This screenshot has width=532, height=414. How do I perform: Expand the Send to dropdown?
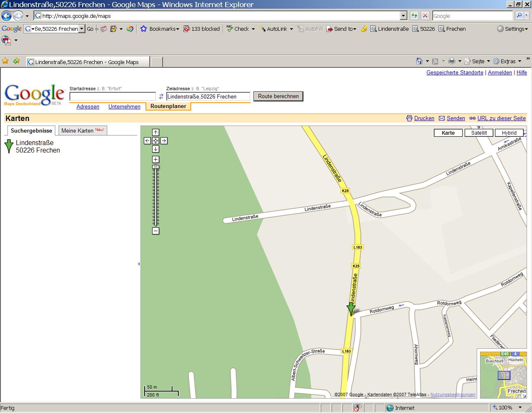tap(355, 29)
